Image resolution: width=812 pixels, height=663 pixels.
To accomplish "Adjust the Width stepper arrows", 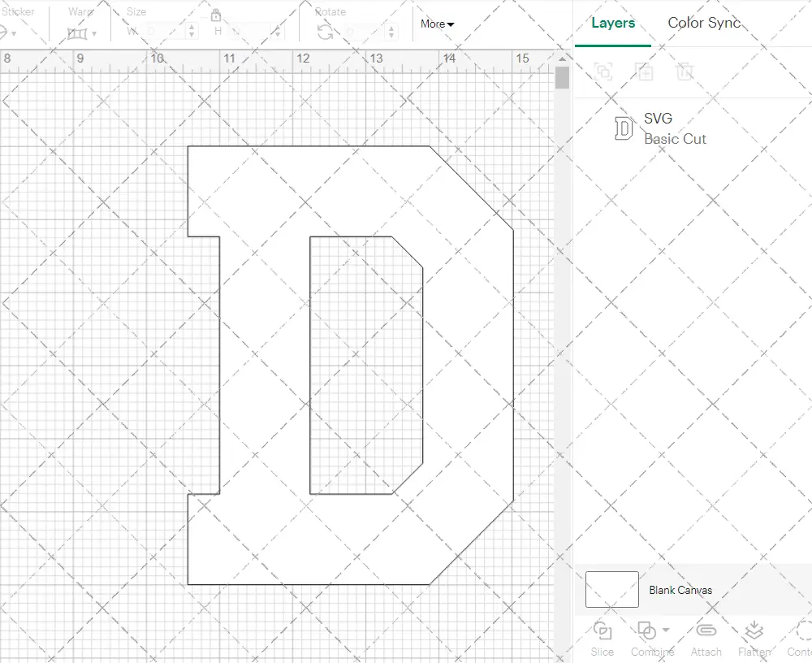I will 192,31.
